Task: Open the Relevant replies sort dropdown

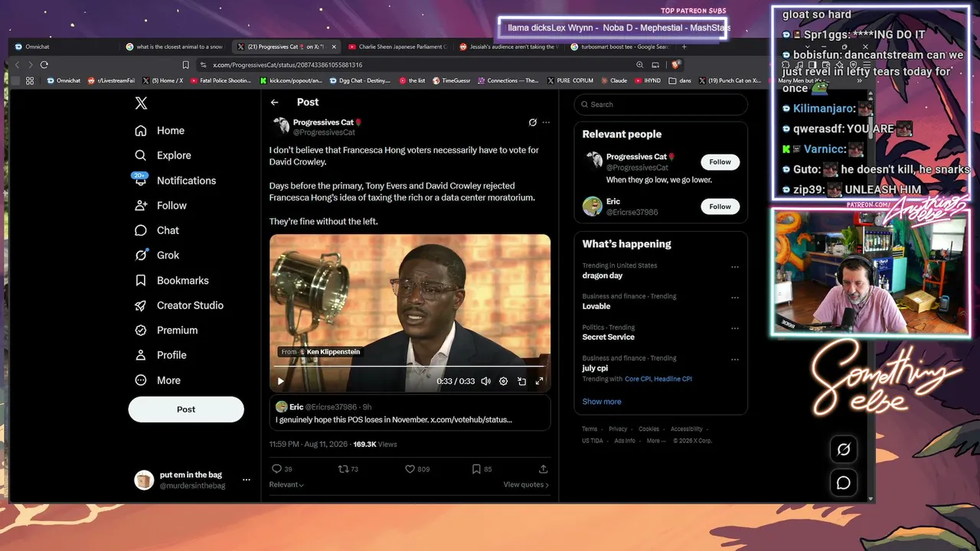Action: (286, 484)
